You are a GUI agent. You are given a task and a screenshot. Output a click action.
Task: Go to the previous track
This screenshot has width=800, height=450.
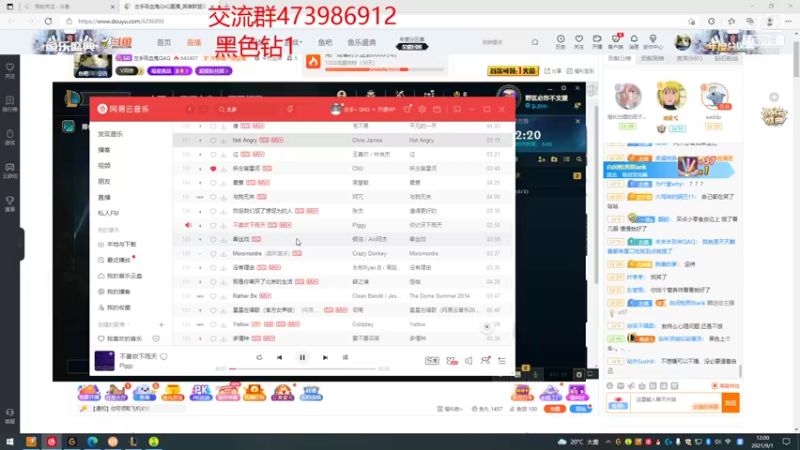click(280, 358)
